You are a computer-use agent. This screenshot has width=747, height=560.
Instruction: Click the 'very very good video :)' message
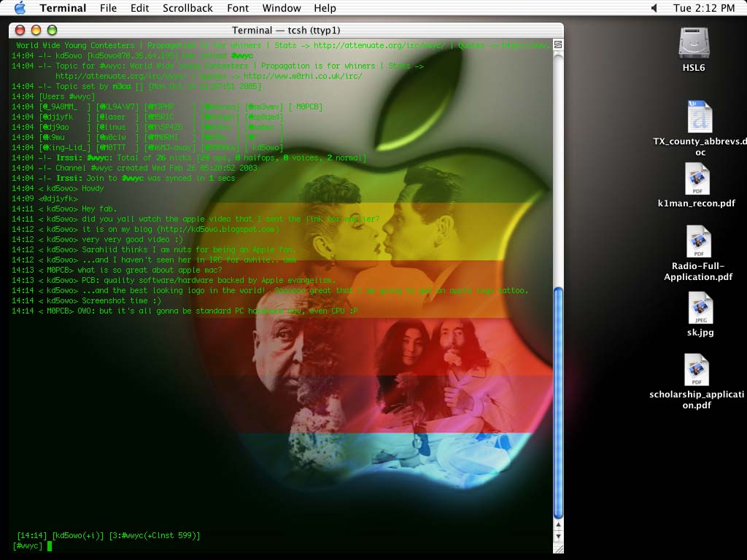pos(132,239)
